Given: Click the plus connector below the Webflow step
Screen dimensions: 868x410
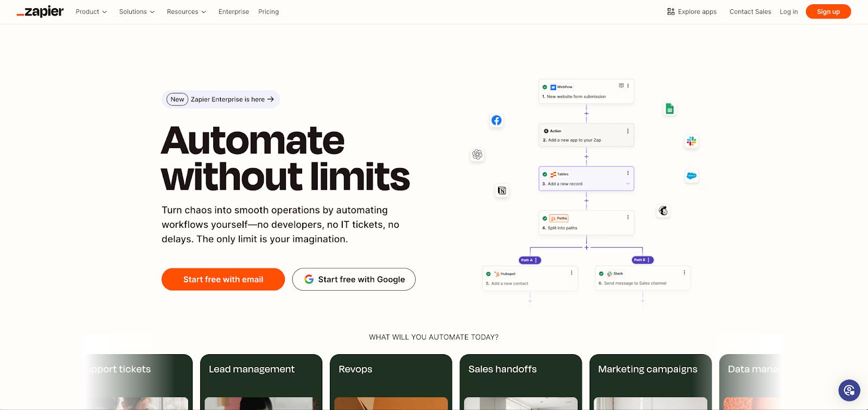Looking at the screenshot, I should click(x=586, y=114).
